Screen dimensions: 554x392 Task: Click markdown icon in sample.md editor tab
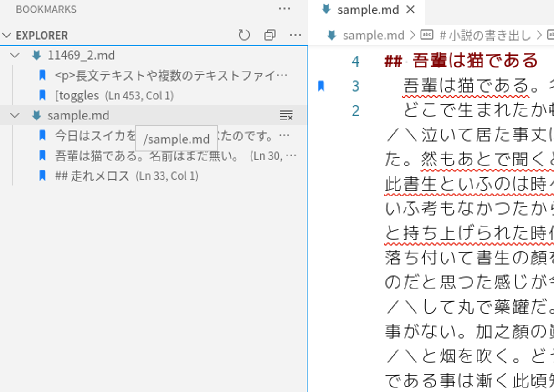point(326,9)
